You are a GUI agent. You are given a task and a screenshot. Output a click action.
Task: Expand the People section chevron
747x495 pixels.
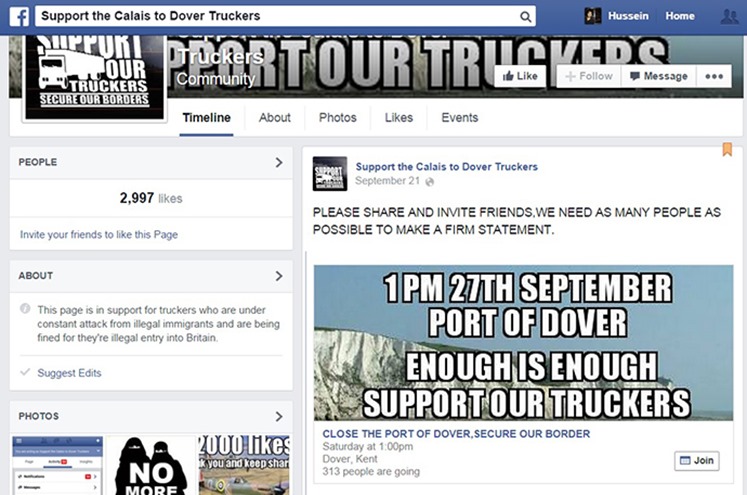click(x=279, y=162)
